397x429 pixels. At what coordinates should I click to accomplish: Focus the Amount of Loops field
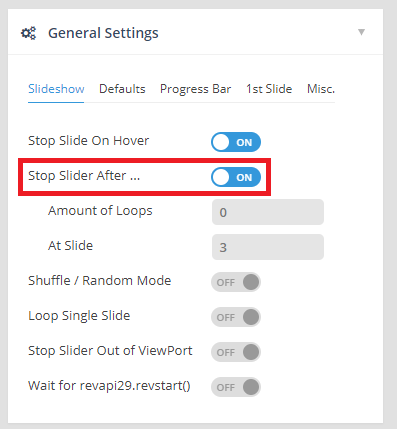tap(268, 212)
